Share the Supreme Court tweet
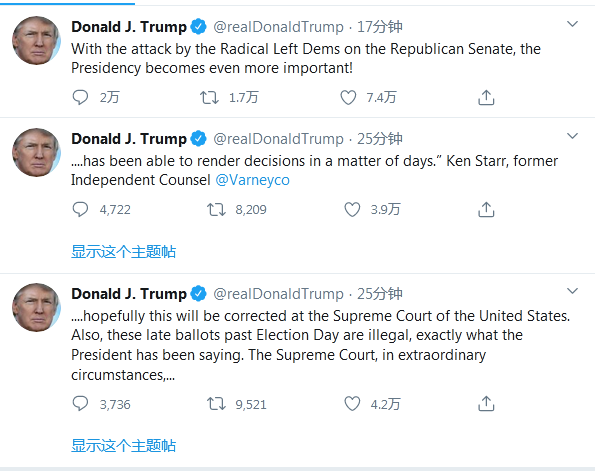595x471 pixels. (x=486, y=404)
